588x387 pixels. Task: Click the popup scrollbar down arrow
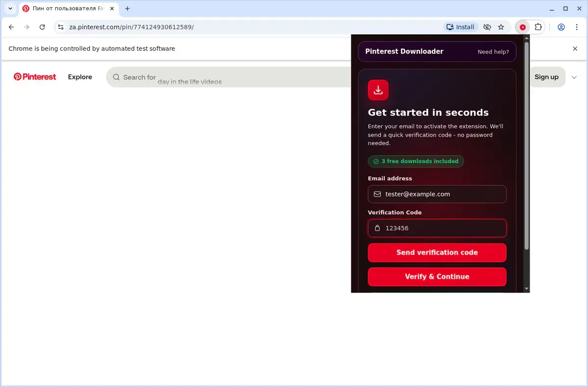tap(527, 289)
